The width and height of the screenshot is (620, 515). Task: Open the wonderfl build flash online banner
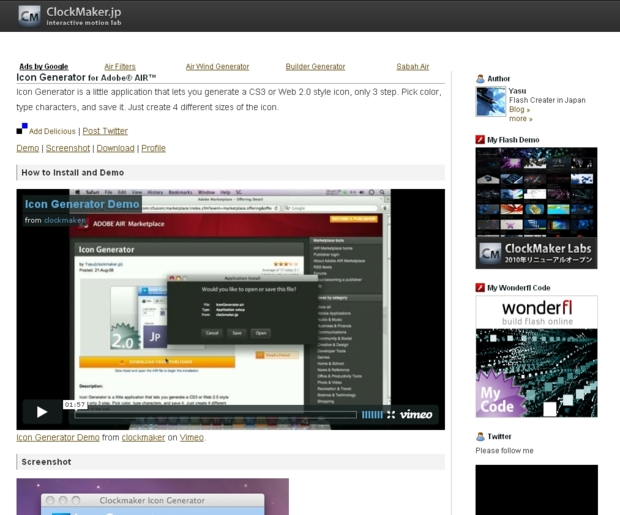537,356
